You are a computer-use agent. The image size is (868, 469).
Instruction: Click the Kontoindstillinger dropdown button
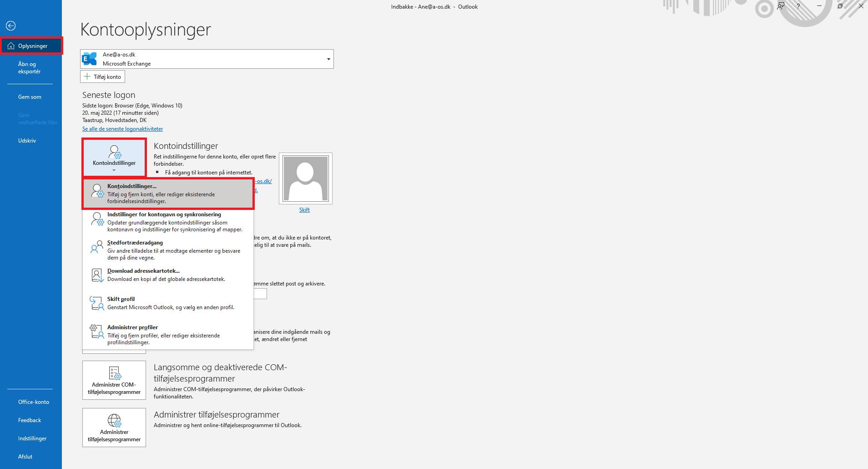click(x=114, y=158)
